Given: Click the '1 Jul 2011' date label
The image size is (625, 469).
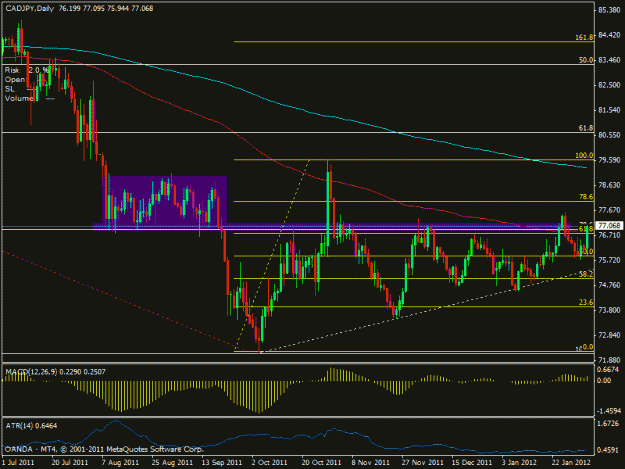Looking at the screenshot, I should pyautogui.click(x=18, y=463).
